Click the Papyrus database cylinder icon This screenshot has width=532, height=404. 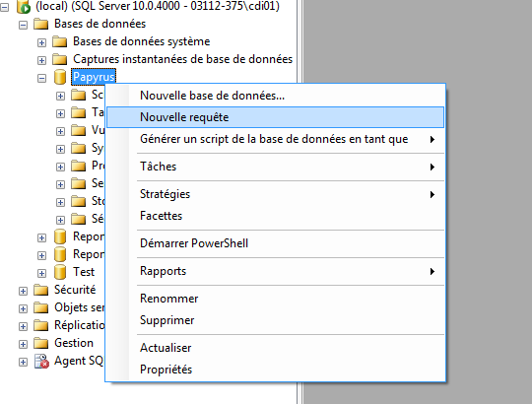(x=60, y=77)
